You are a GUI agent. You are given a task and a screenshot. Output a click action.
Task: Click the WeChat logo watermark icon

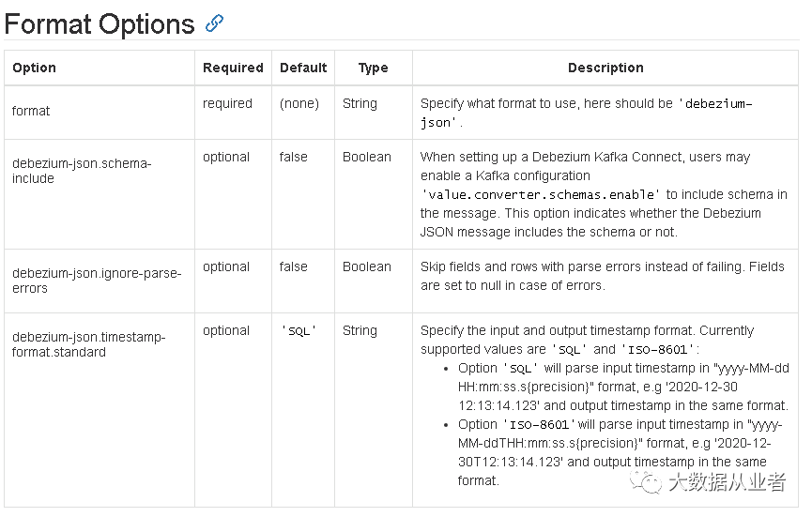point(645,481)
